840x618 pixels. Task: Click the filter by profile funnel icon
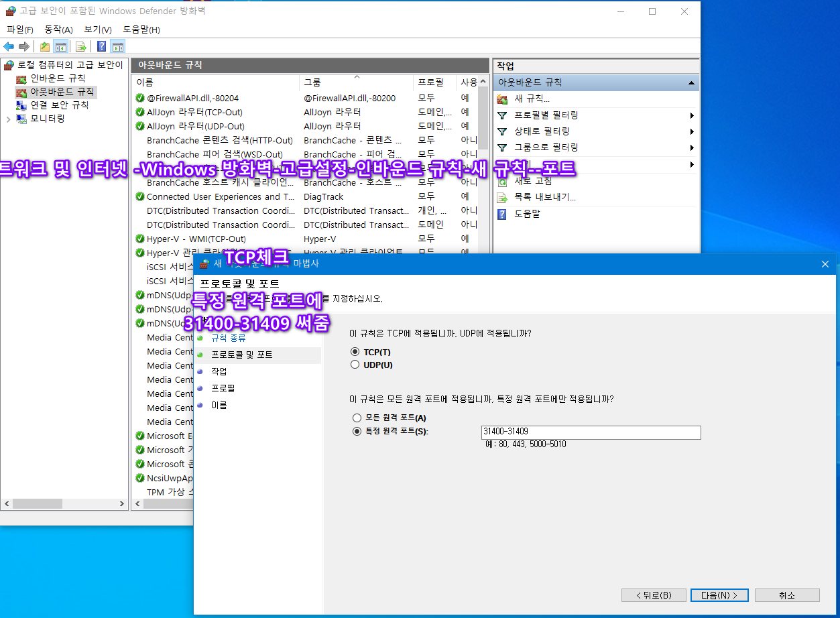tap(502, 115)
